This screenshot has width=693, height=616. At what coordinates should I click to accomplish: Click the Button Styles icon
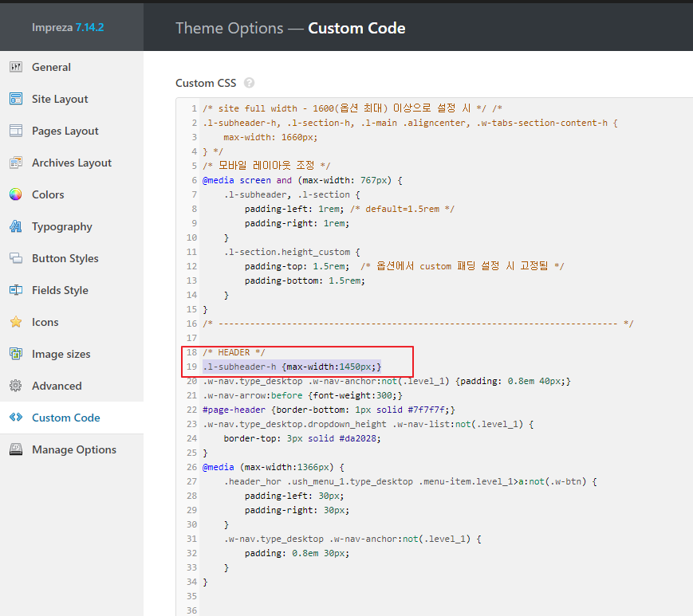pos(16,258)
